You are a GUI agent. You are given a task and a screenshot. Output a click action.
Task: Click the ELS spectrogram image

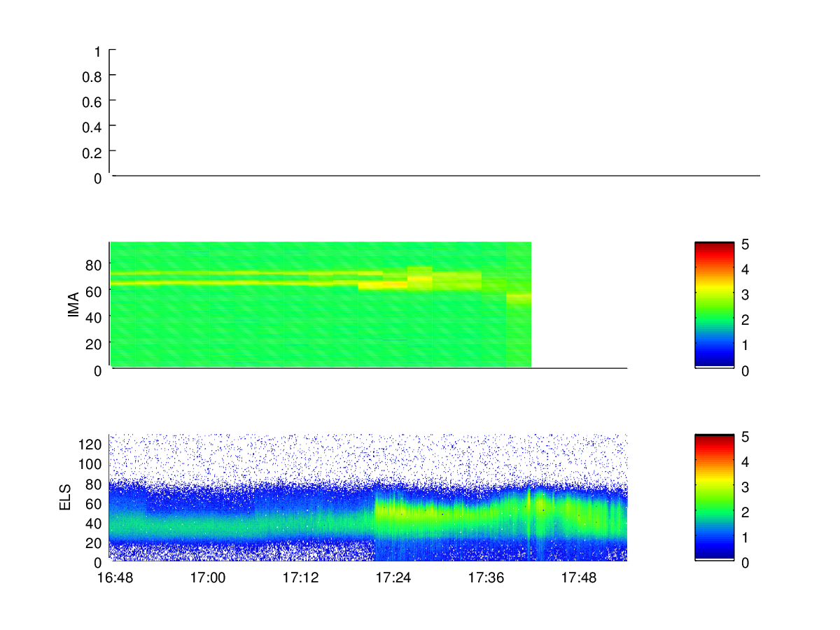tap(368, 497)
